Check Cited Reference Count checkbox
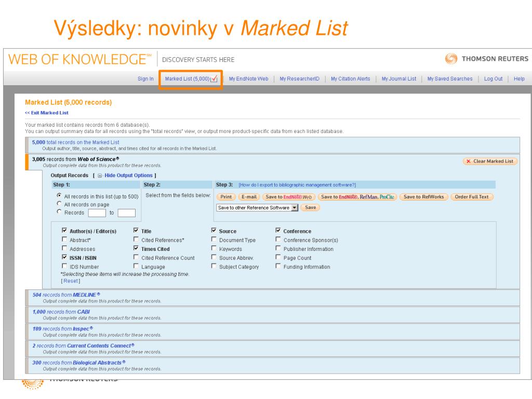532x399 pixels. (x=136, y=257)
